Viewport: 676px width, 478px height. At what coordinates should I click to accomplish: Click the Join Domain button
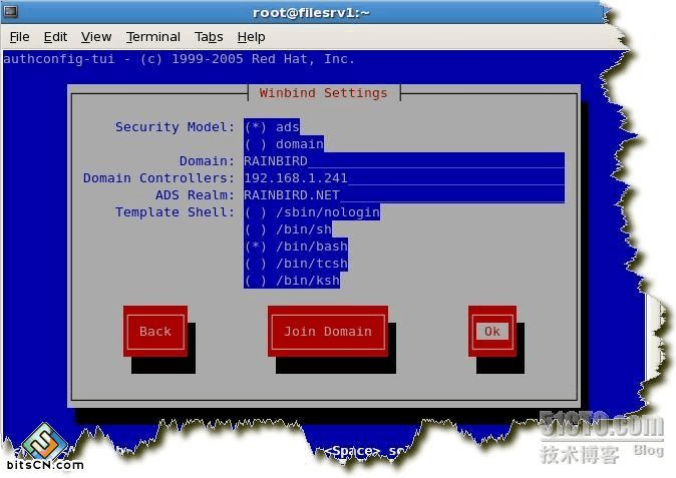click(x=327, y=331)
